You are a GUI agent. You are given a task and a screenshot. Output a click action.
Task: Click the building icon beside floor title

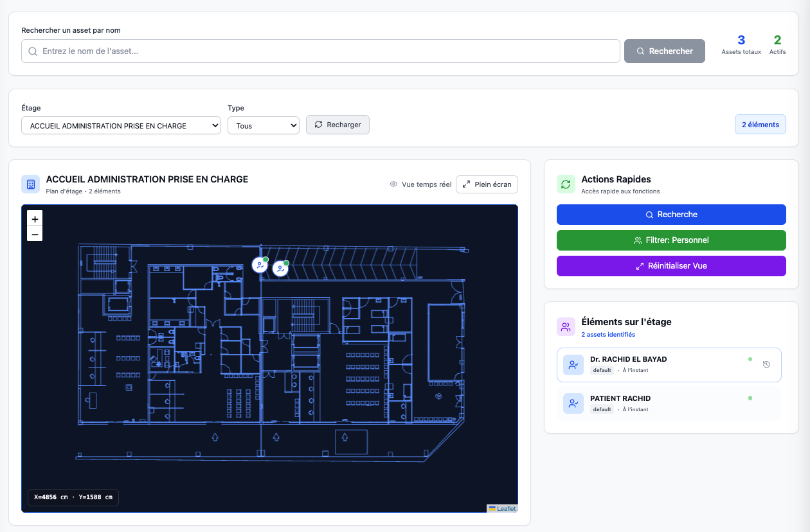pos(30,184)
